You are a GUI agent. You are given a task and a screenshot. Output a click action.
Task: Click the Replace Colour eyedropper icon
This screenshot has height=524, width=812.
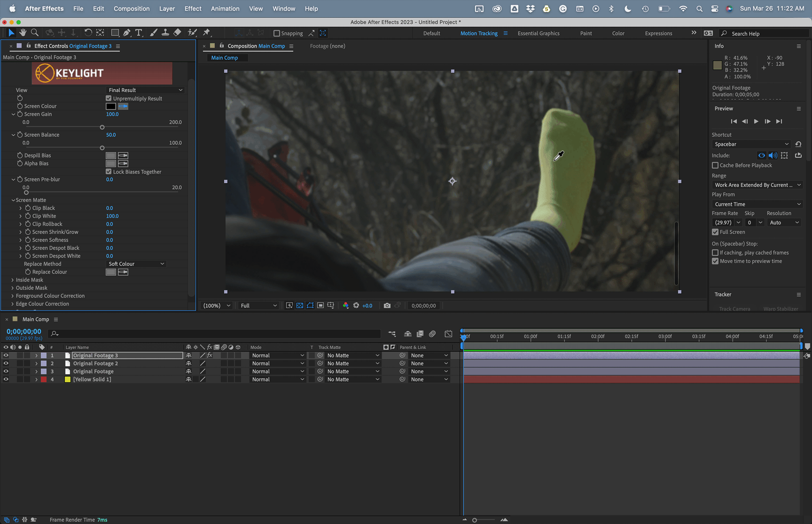pos(123,272)
